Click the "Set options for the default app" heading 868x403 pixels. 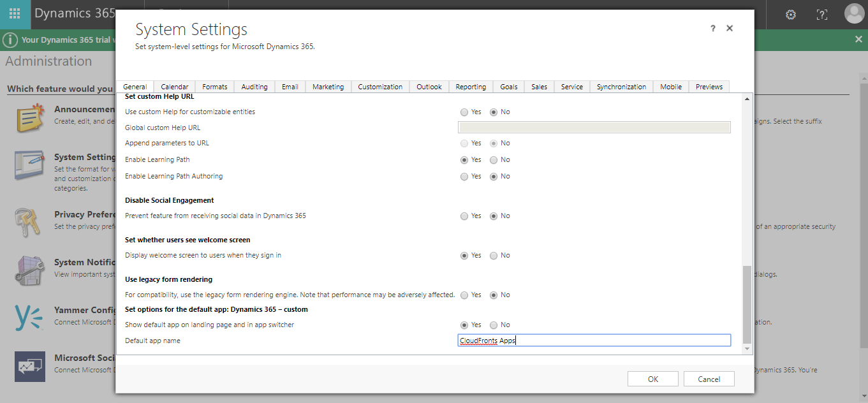[x=216, y=309]
